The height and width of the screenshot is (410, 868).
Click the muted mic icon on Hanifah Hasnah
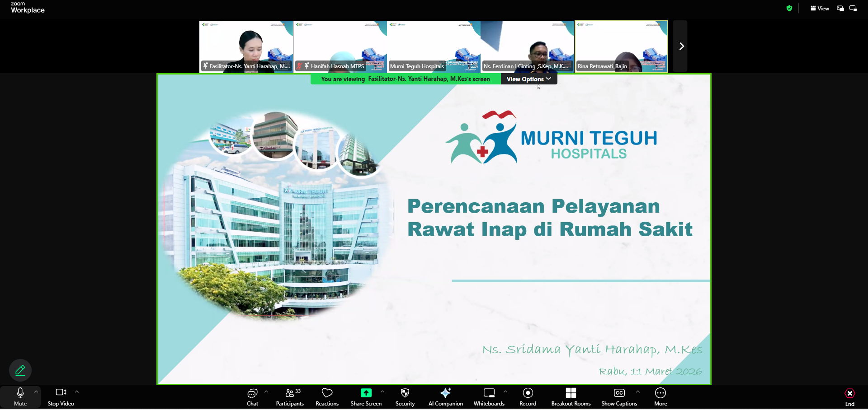click(299, 66)
